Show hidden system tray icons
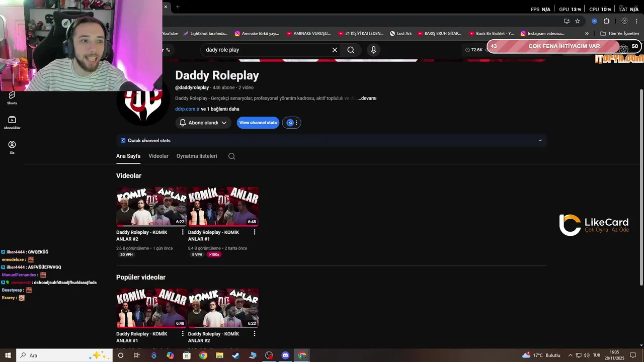The height and width of the screenshot is (362, 644). click(x=570, y=355)
